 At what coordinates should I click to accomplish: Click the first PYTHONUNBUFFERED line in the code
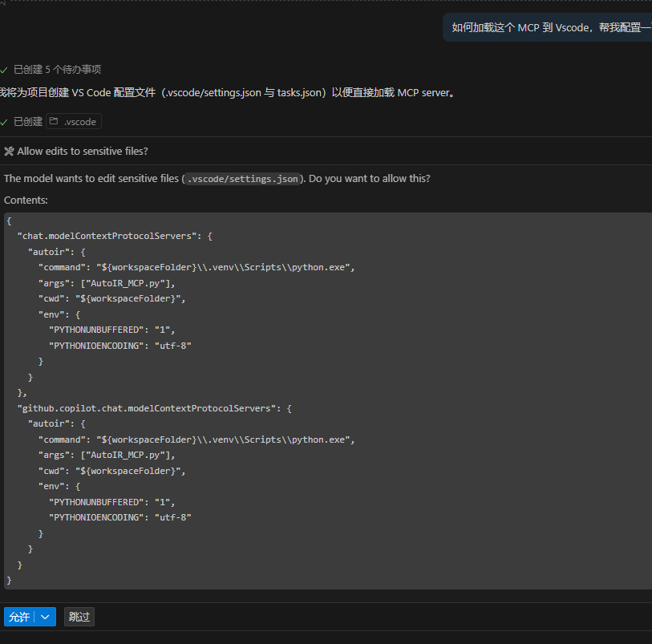tap(111, 330)
